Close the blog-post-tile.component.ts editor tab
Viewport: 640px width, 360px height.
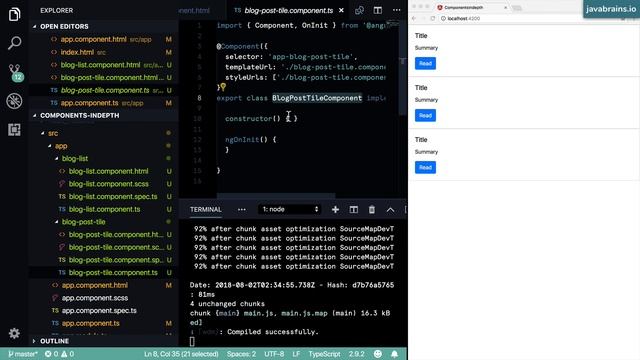[x=341, y=10]
